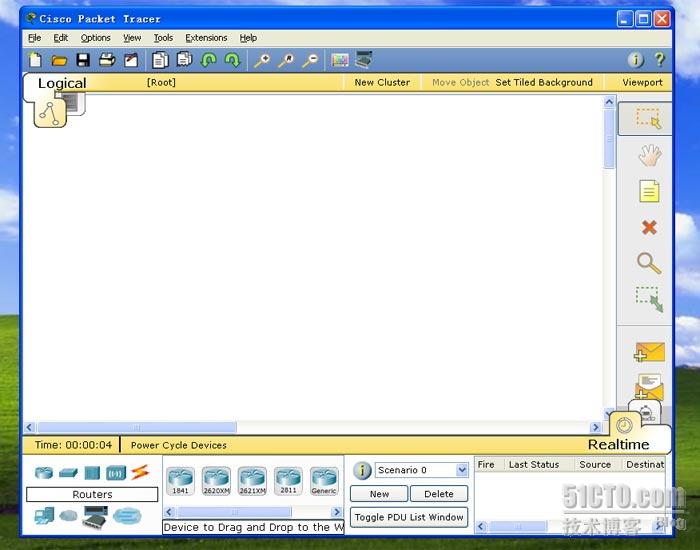
Task: Click the workspace horizontal scrollbar thumb
Action: coord(137,427)
